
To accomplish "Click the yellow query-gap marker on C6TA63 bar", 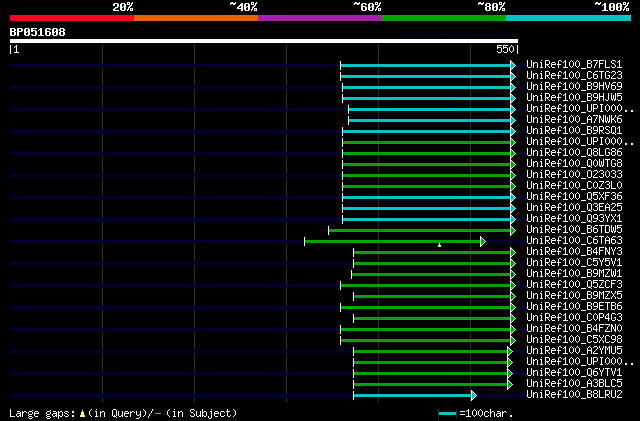I will click(x=439, y=245).
